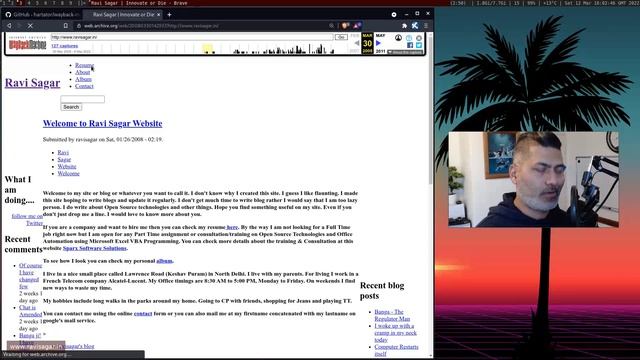Open the Ravi Sagar site title link
The image size is (640, 360).
point(32,83)
